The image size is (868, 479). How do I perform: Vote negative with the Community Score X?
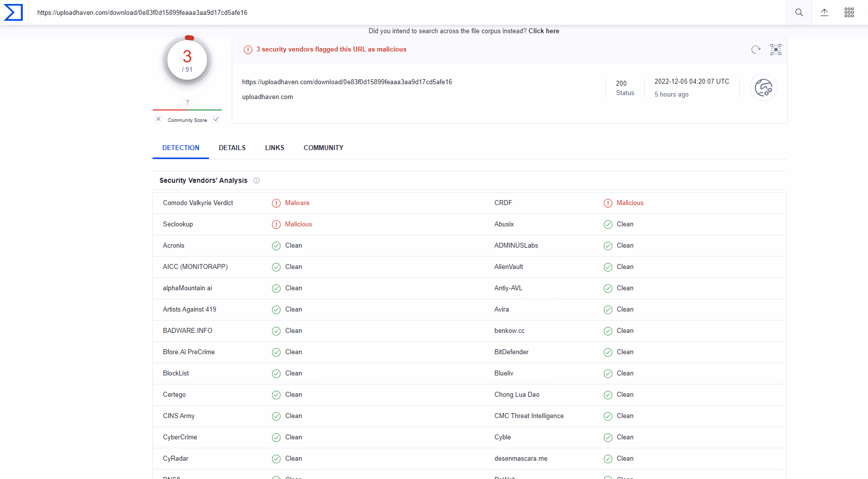pyautogui.click(x=158, y=119)
